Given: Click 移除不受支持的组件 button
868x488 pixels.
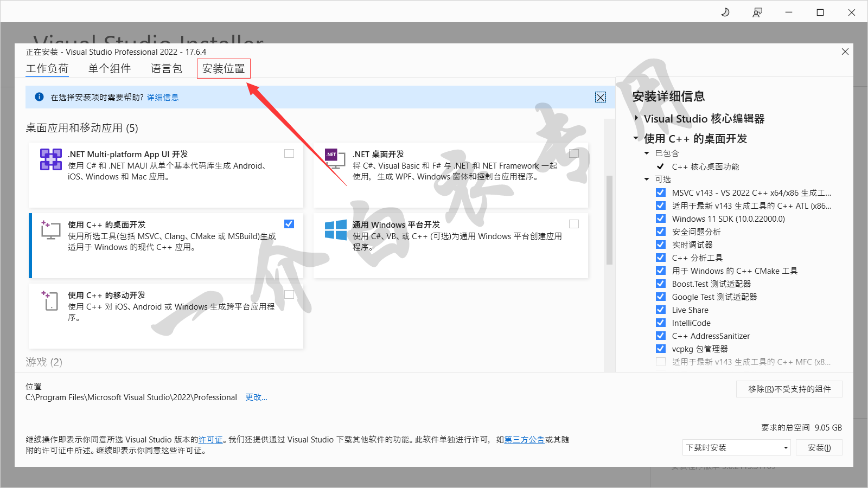Looking at the screenshot, I should [789, 389].
